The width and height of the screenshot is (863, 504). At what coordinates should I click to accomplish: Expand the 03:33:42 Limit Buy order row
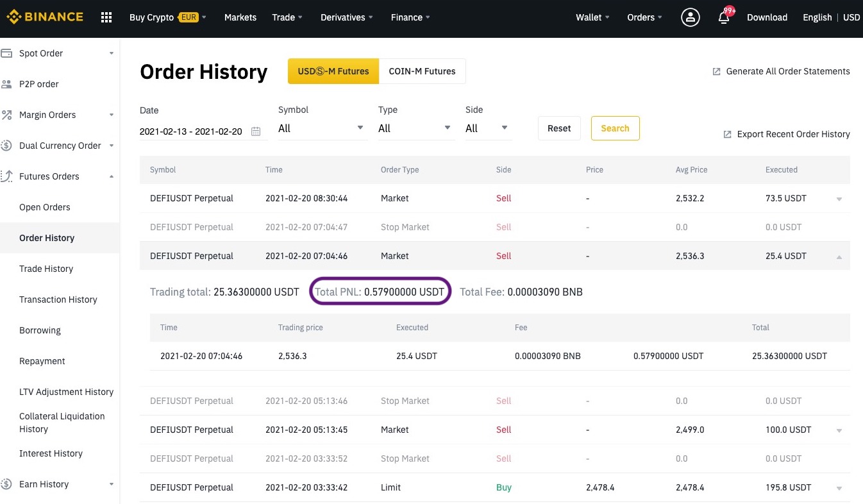point(839,488)
